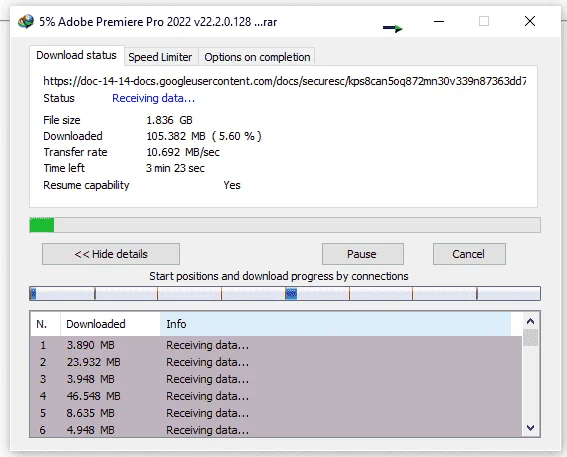Click the connections progress segment bar

(285, 294)
